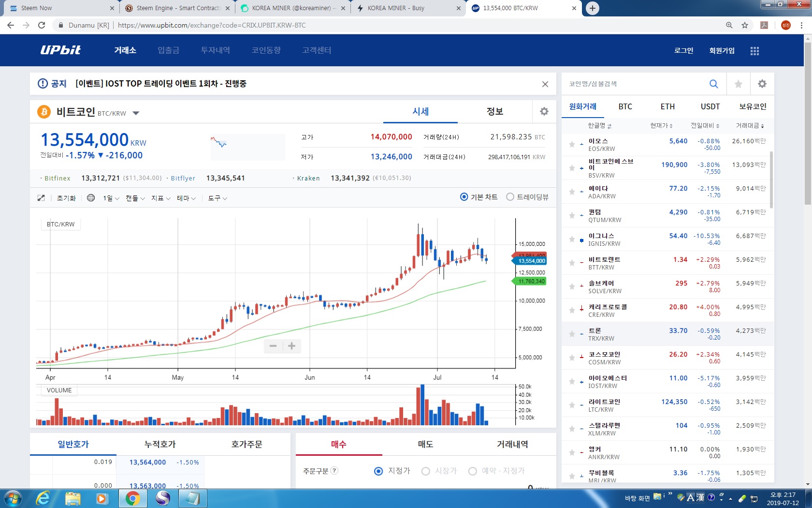Open BTC/KRW market selector dropdown arrow
Image resolution: width=812 pixels, height=508 pixels.
pyautogui.click(x=136, y=113)
